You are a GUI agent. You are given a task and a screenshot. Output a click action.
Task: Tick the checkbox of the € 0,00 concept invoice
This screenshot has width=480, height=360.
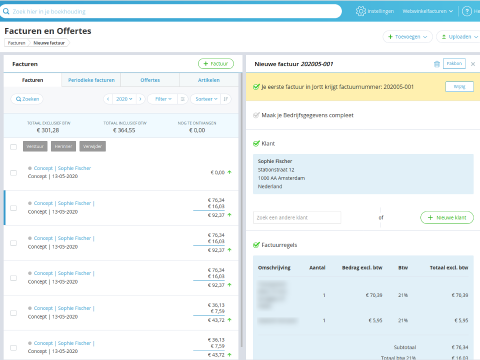point(13,173)
